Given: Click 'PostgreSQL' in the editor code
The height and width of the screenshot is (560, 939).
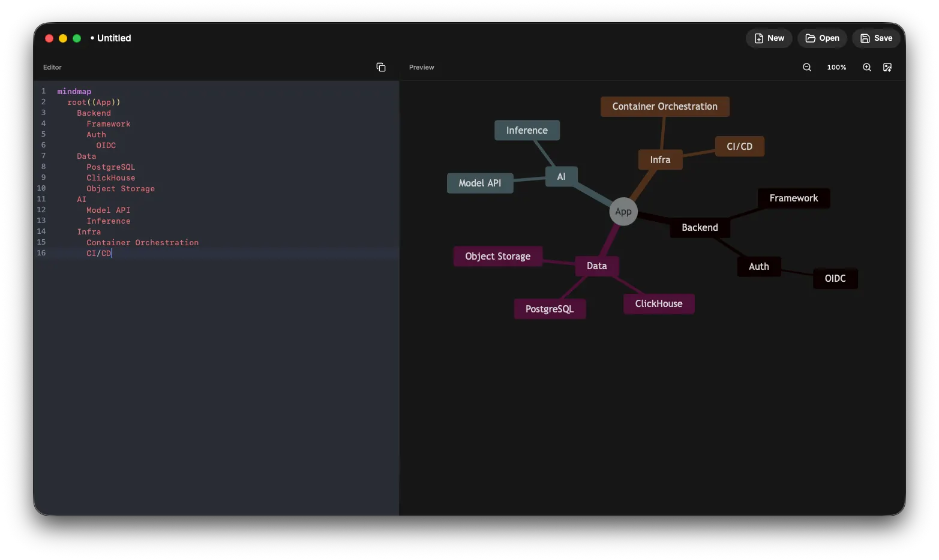Looking at the screenshot, I should [x=111, y=167].
